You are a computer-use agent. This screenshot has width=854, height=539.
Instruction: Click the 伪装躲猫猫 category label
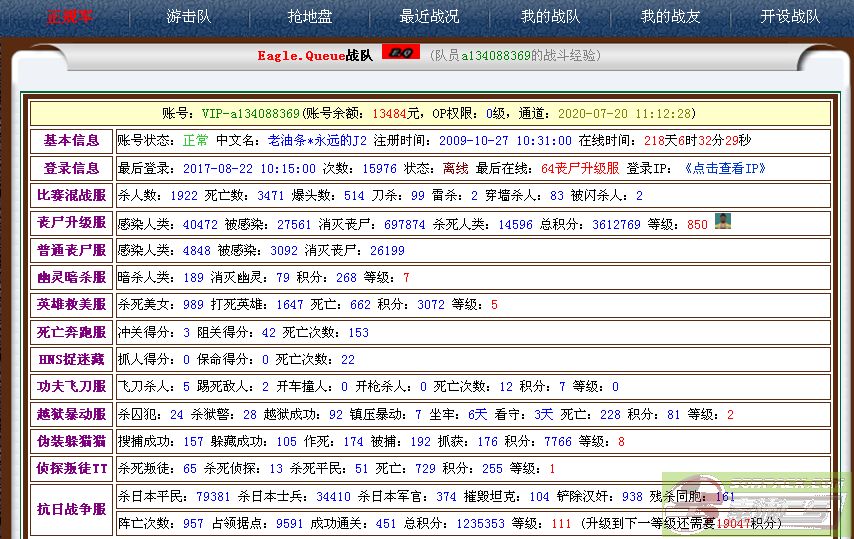click(71, 441)
